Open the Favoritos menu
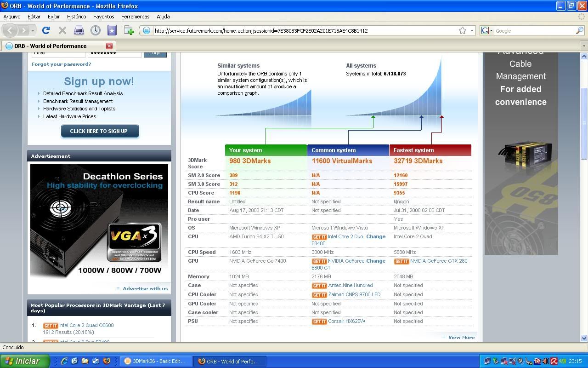The width and height of the screenshot is (588, 368). pos(103,17)
